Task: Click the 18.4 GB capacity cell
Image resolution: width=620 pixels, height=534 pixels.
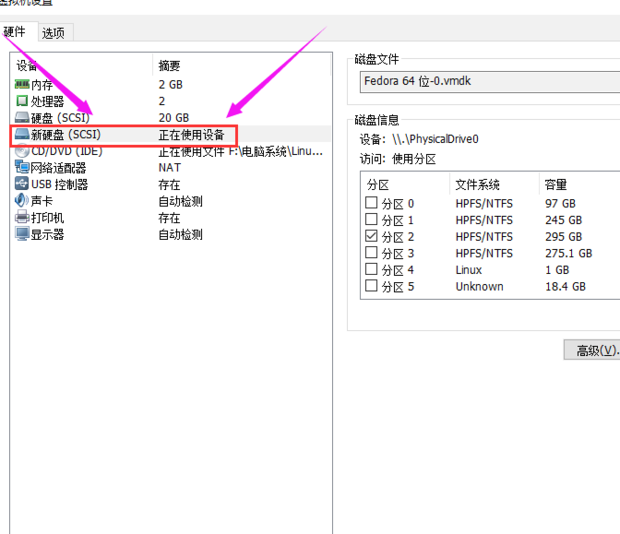Action: pos(565,287)
